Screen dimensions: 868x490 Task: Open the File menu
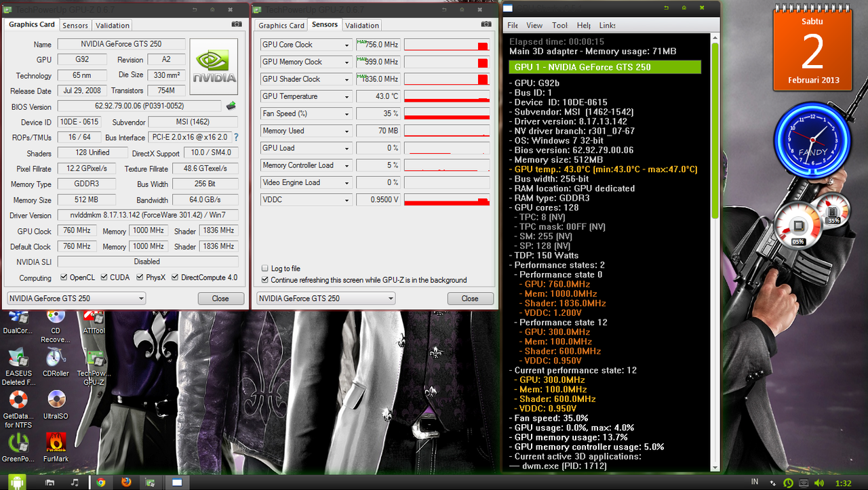(x=513, y=25)
